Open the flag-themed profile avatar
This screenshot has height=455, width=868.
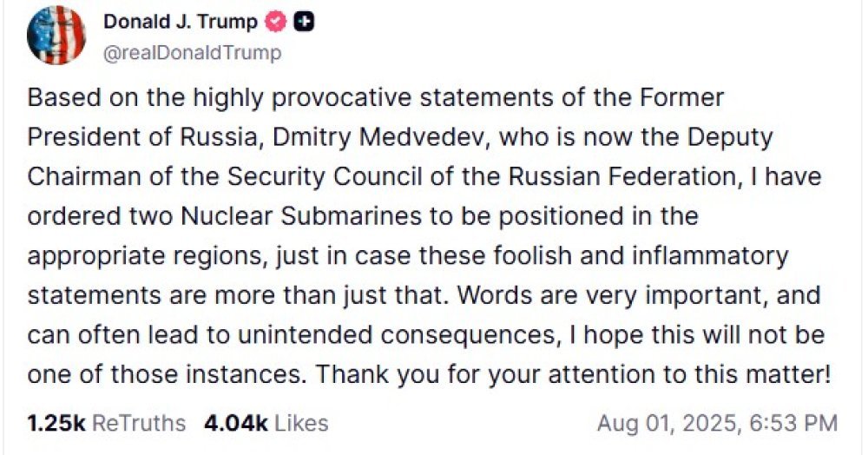click(x=56, y=36)
